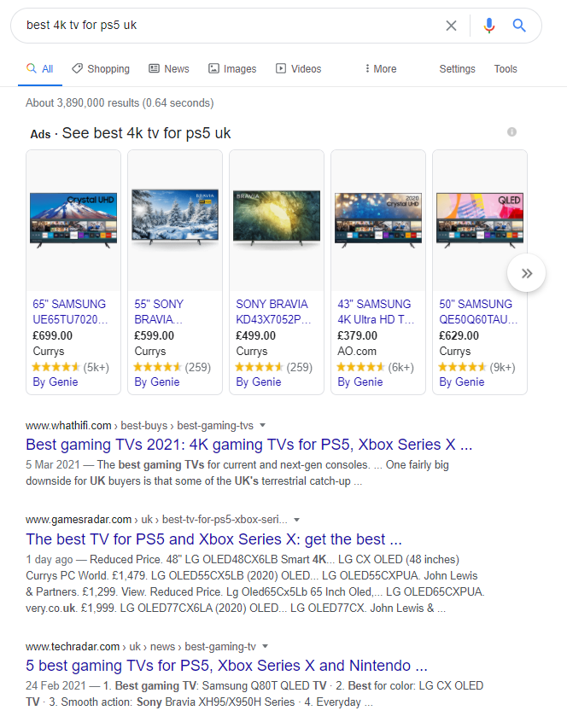Open the SONY BRAVIA KD43X7052P product link

point(273,312)
